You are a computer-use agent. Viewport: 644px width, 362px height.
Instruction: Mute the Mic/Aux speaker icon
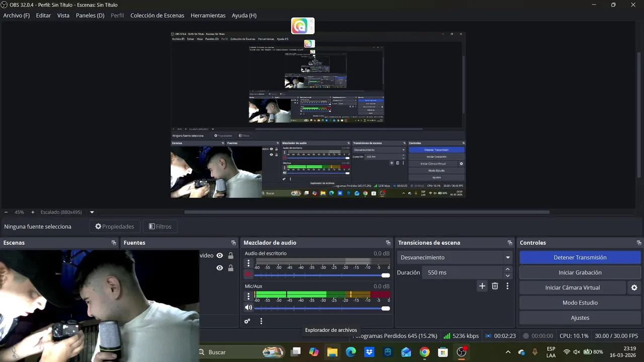point(248,308)
